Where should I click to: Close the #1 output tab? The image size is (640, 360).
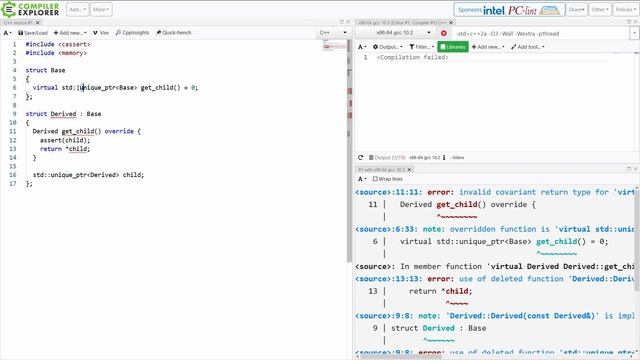click(x=409, y=169)
